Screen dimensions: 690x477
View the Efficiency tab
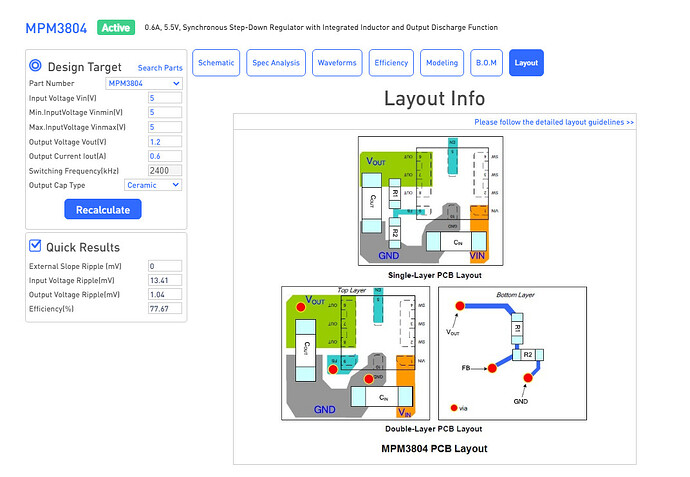coord(391,63)
